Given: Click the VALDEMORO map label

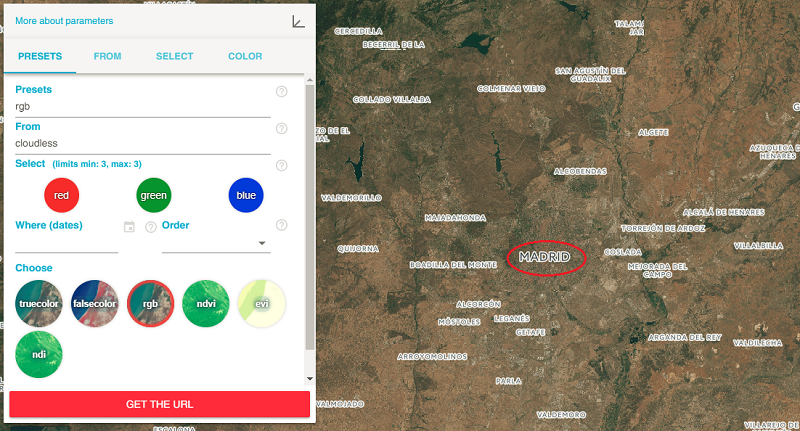Looking at the screenshot, I should tap(561, 415).
